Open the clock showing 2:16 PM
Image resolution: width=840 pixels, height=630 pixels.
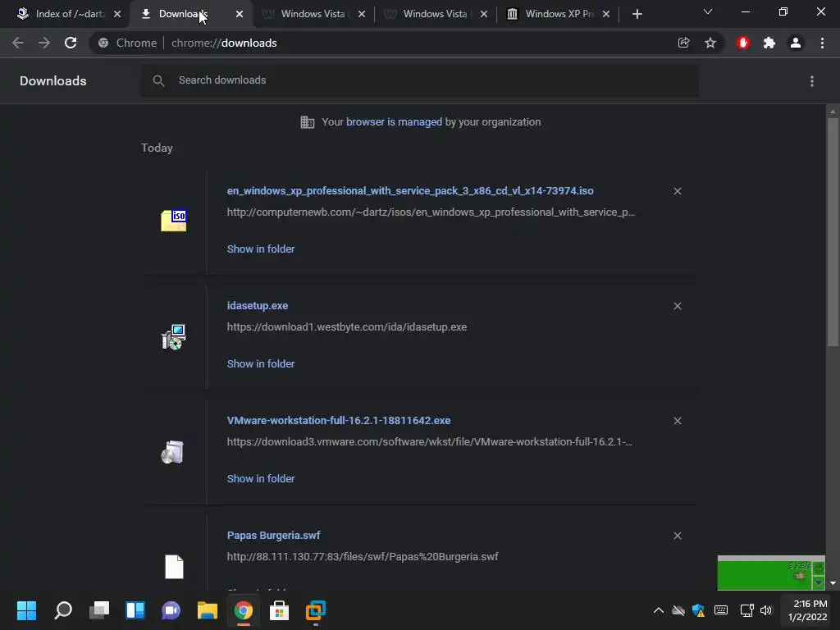(808, 610)
